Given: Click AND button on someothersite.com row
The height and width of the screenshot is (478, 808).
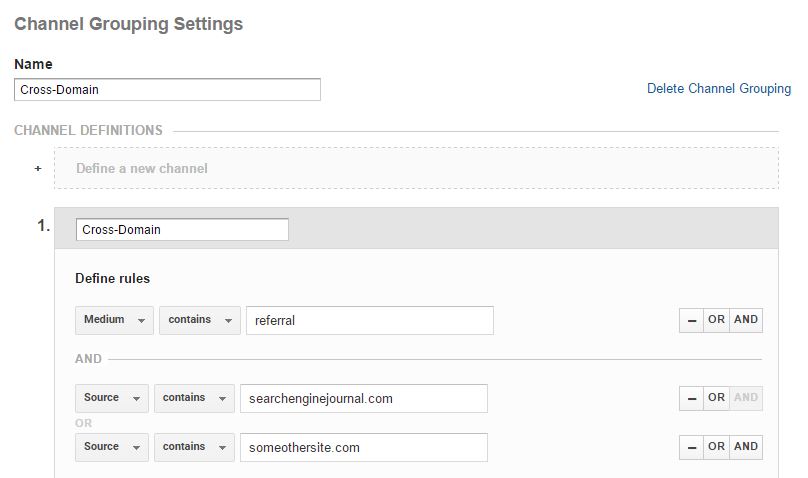Looking at the screenshot, I should tap(746, 447).
